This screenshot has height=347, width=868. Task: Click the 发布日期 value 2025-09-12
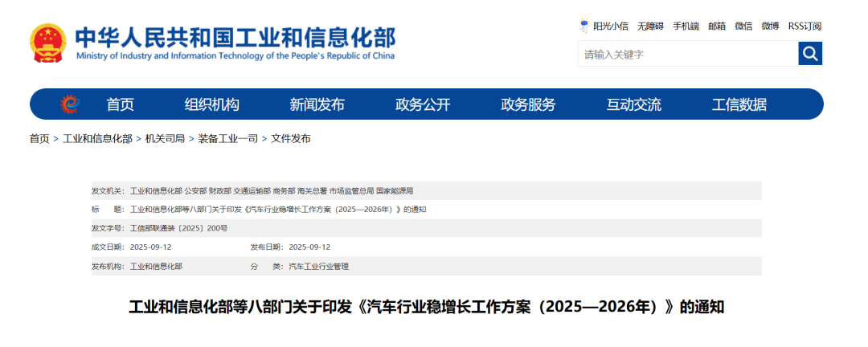(x=309, y=247)
